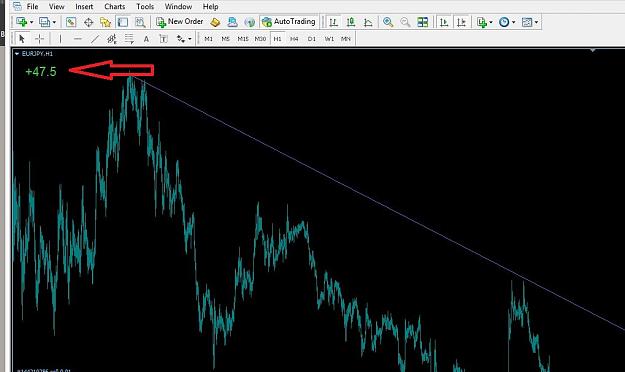Click the New Chart icon

(22, 22)
